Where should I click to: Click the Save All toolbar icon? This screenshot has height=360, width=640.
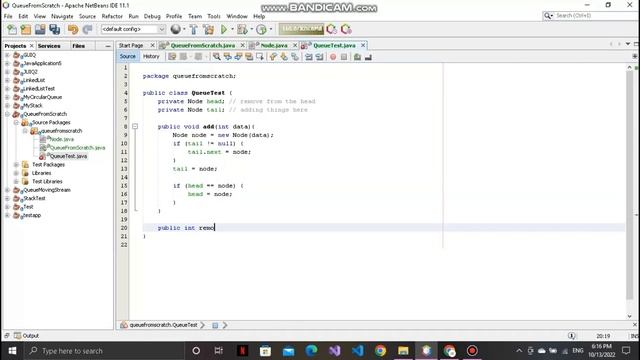pos(54,29)
